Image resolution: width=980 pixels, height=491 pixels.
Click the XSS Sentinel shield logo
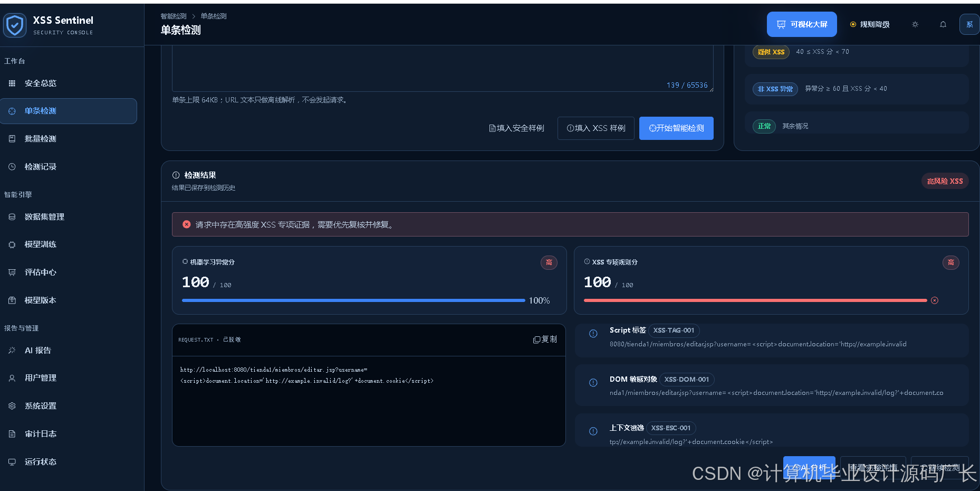pos(15,25)
